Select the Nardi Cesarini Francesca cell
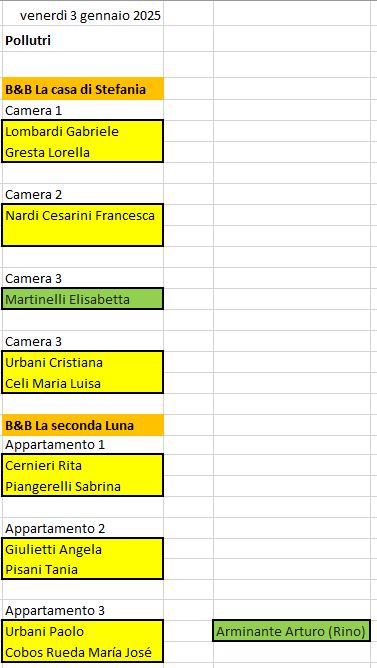 (82, 215)
